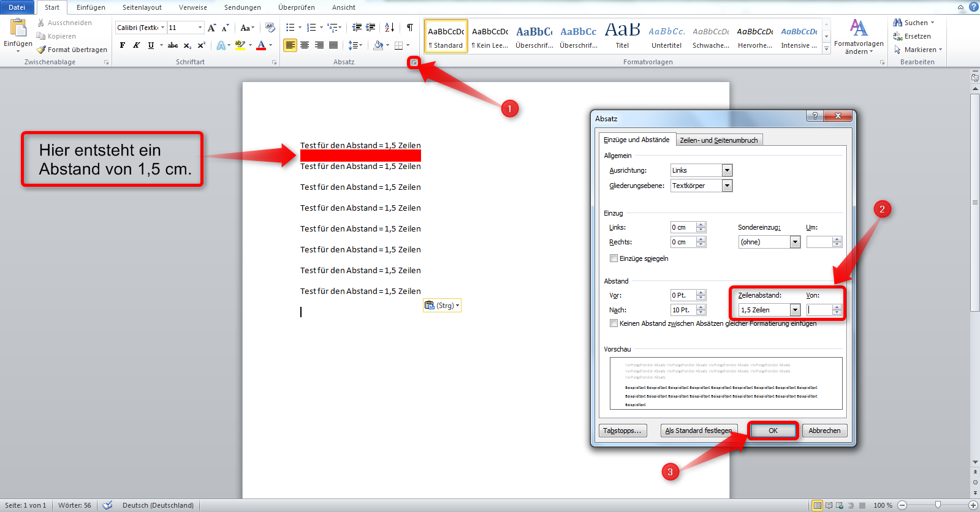The width and height of the screenshot is (980, 512).
Task: Expand the Formatvorlagen gallery
Action: pyautogui.click(x=826, y=49)
